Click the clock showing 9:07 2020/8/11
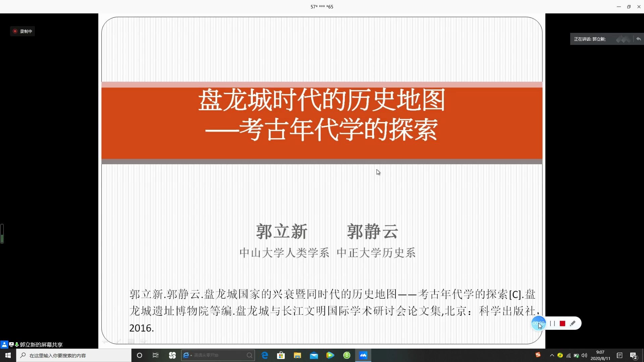This screenshot has height=362, width=644. click(600, 355)
